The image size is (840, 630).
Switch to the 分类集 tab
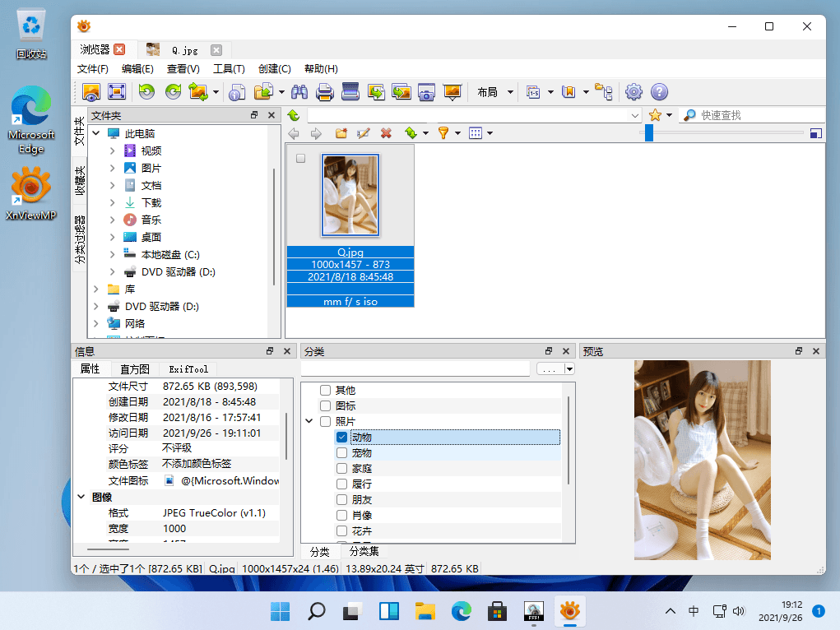(x=364, y=551)
